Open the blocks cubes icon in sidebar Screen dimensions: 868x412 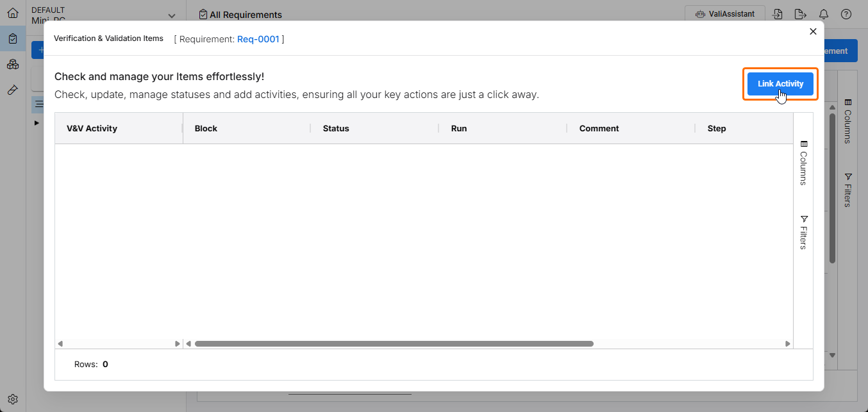click(x=13, y=64)
